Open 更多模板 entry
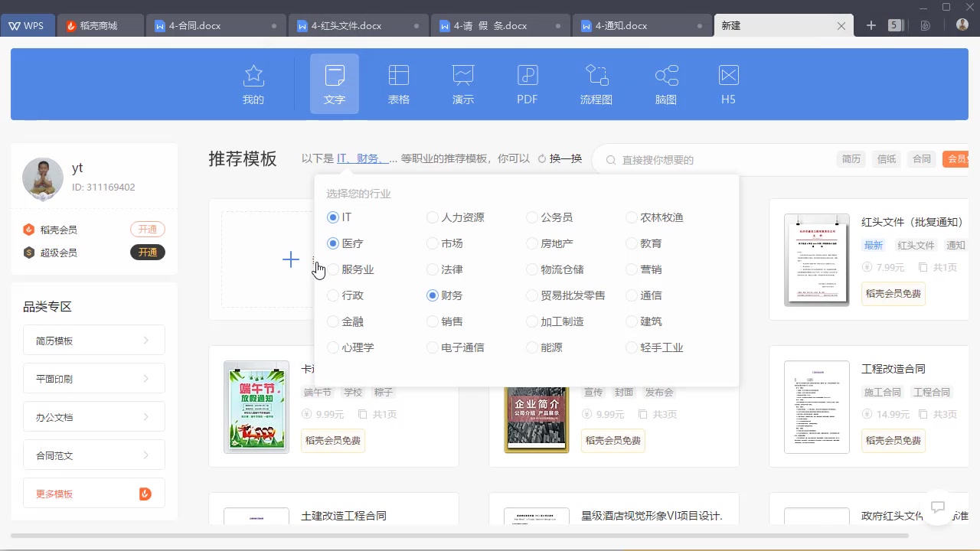The height and width of the screenshot is (551, 980). click(x=94, y=493)
